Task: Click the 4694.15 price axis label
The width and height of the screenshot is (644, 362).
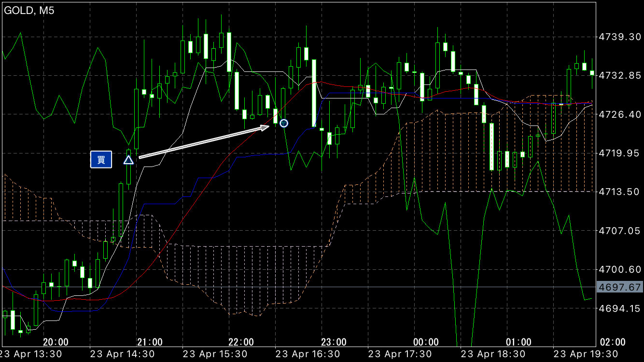Action: pos(619,308)
